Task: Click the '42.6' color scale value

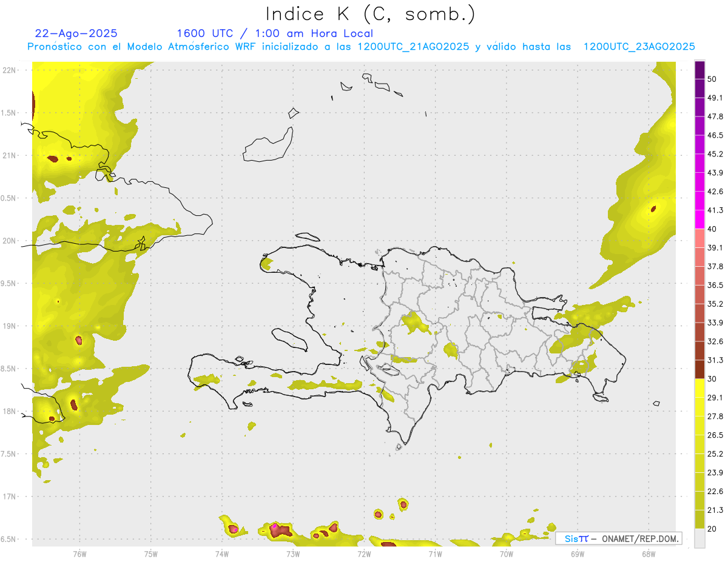Action: point(715,192)
